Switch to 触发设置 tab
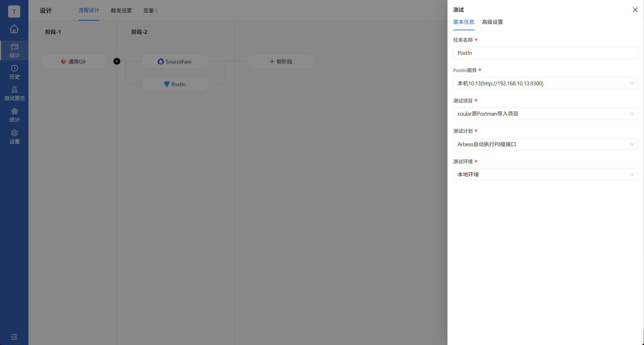This screenshot has width=644, height=345. click(x=121, y=11)
